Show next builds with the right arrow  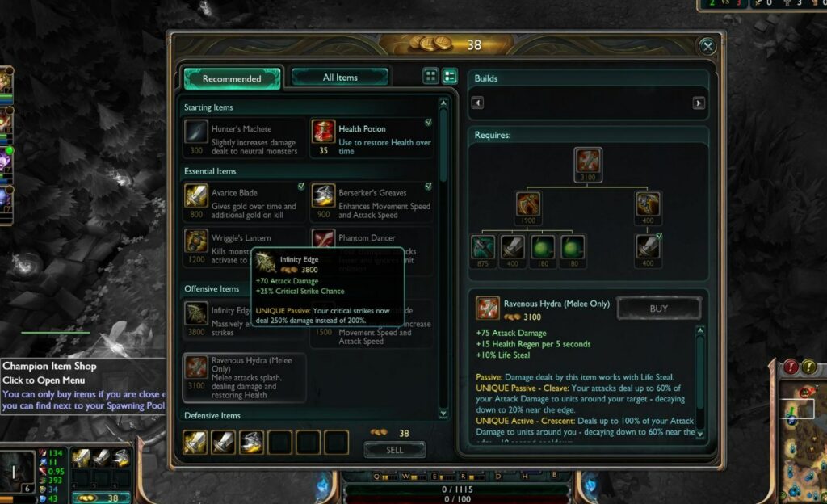click(699, 103)
